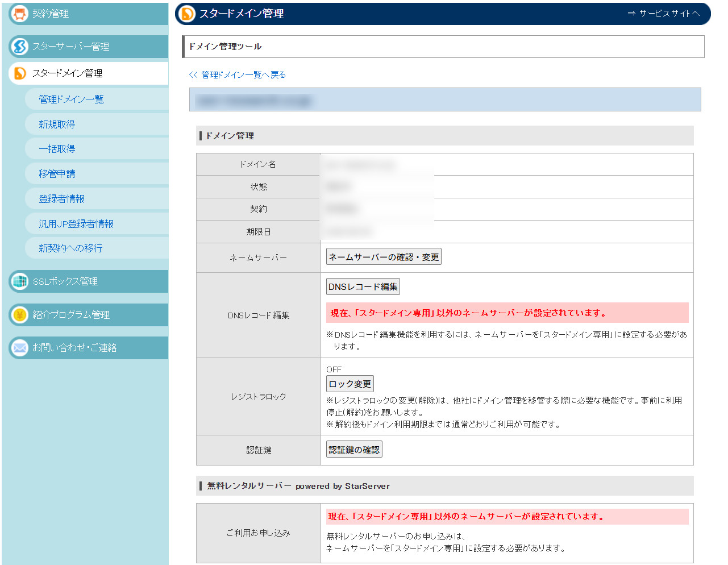The image size is (728, 565).
Task: Open 管理ドメイン一覧 in the sidebar
Action: 71,99
